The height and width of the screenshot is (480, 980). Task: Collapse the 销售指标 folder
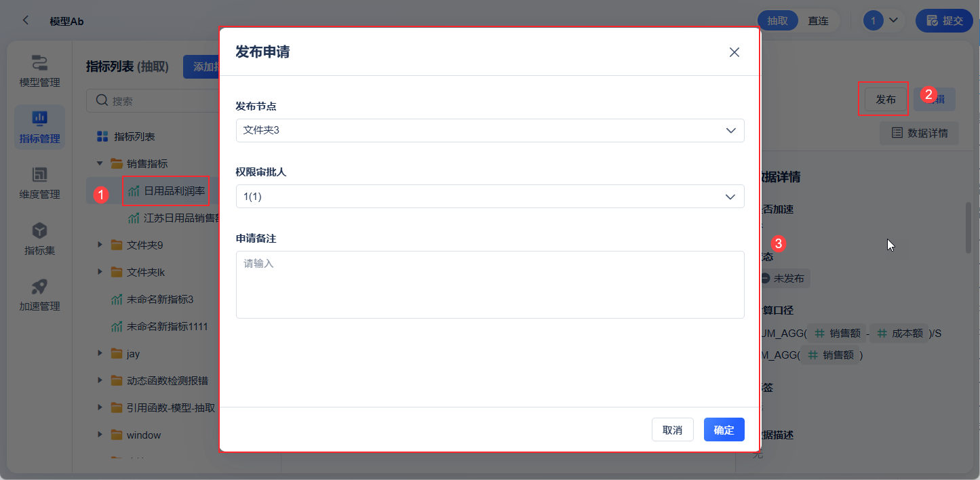[100, 163]
